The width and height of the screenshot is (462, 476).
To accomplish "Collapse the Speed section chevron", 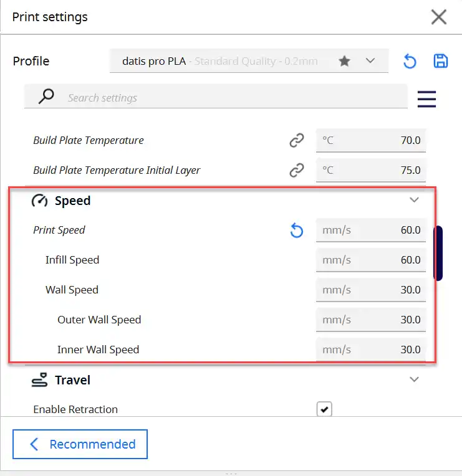I will (414, 200).
